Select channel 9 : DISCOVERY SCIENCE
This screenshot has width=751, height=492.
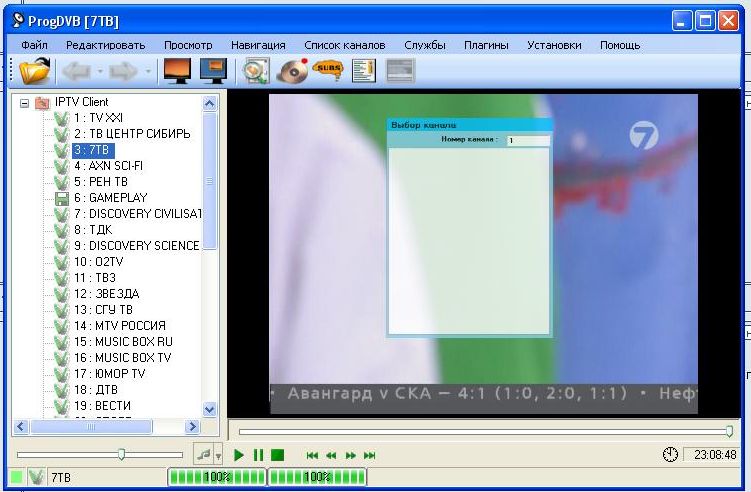pyautogui.click(x=137, y=246)
